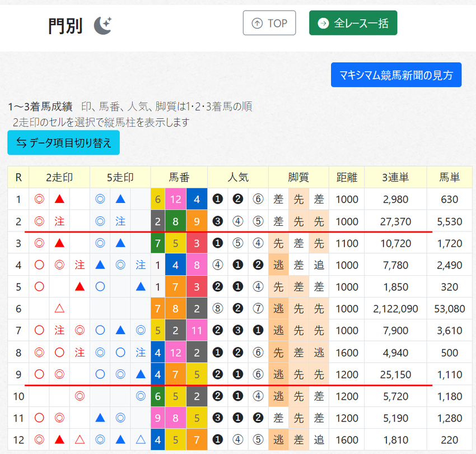
Task: Click race 5 red filled triangle mark
Action: pyautogui.click(x=80, y=286)
